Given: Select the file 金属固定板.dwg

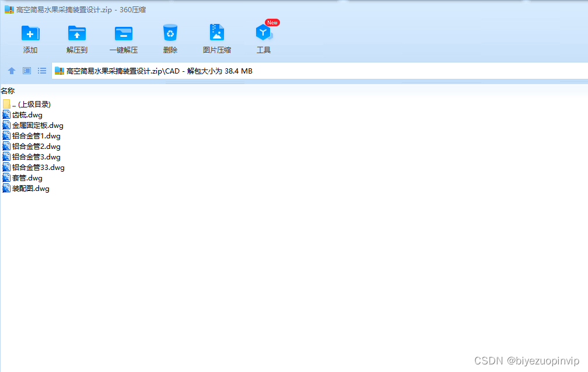Looking at the screenshot, I should [x=33, y=126].
